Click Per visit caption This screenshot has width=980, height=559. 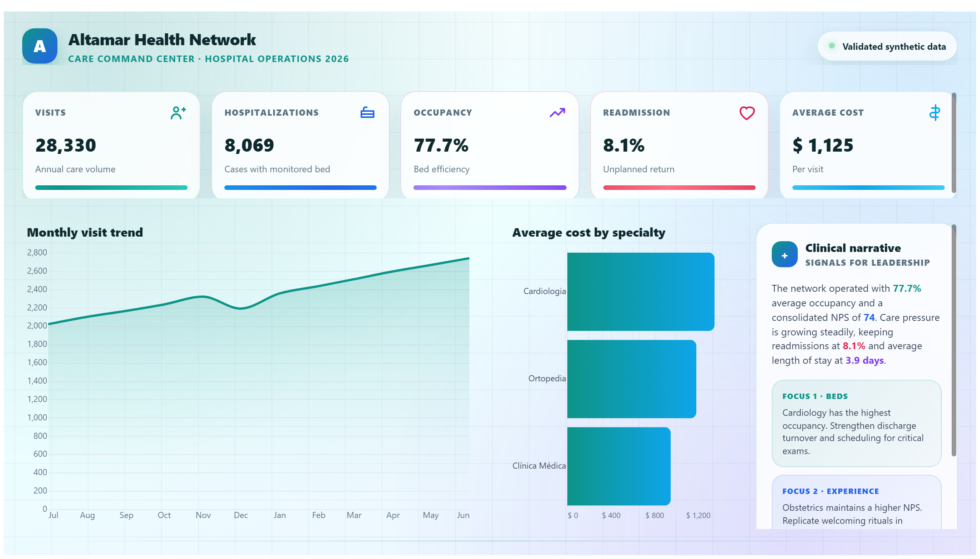808,169
